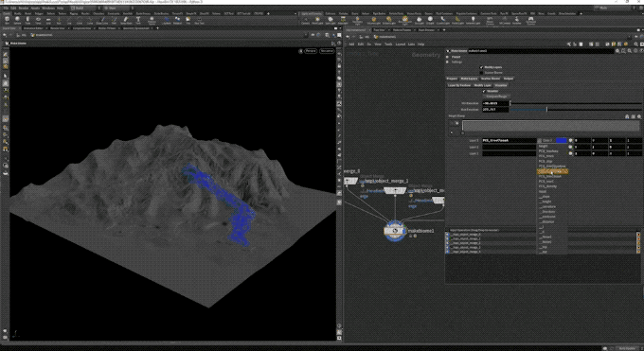Viewport: 644px width, 351px height.
Task: Select the Torus shelf tool
Action: (x=38, y=20)
